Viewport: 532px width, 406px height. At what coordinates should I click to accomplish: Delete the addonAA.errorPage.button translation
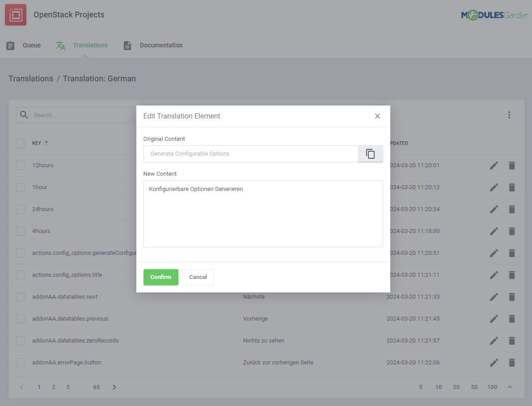[511, 363]
